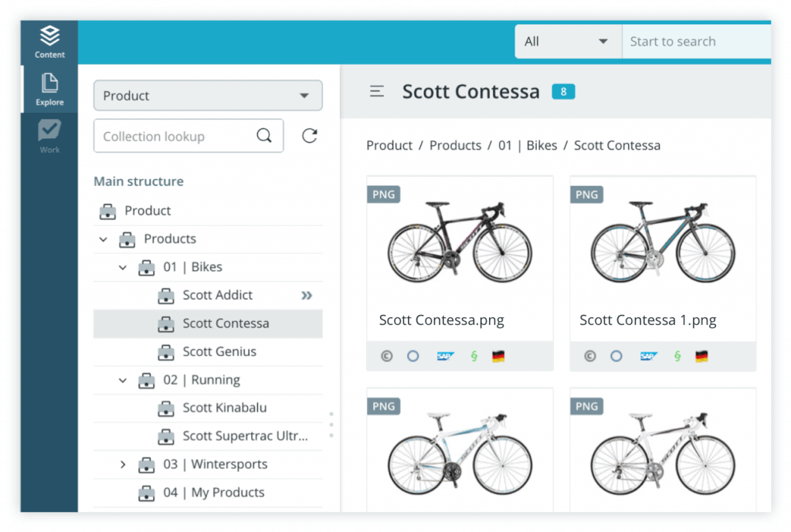This screenshot has width=791, height=532.
Task: Click the 01 | Bikes breadcrumb link
Action: click(x=528, y=145)
